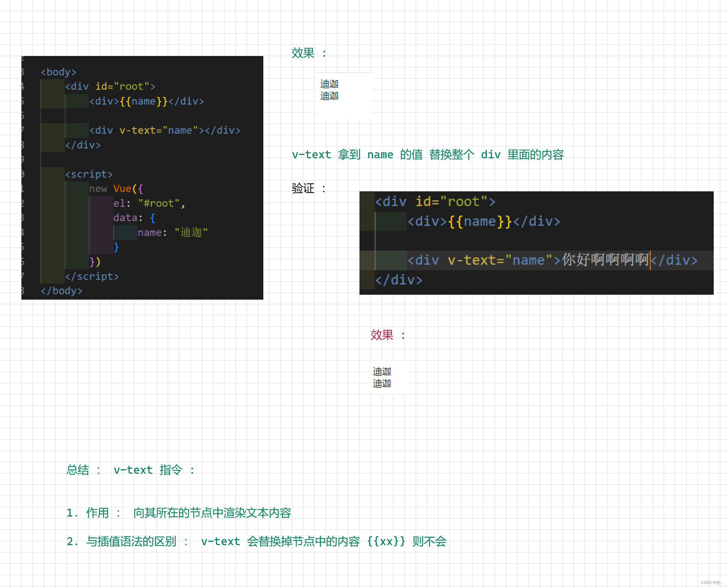Click the el: "#root" property line

149,203
